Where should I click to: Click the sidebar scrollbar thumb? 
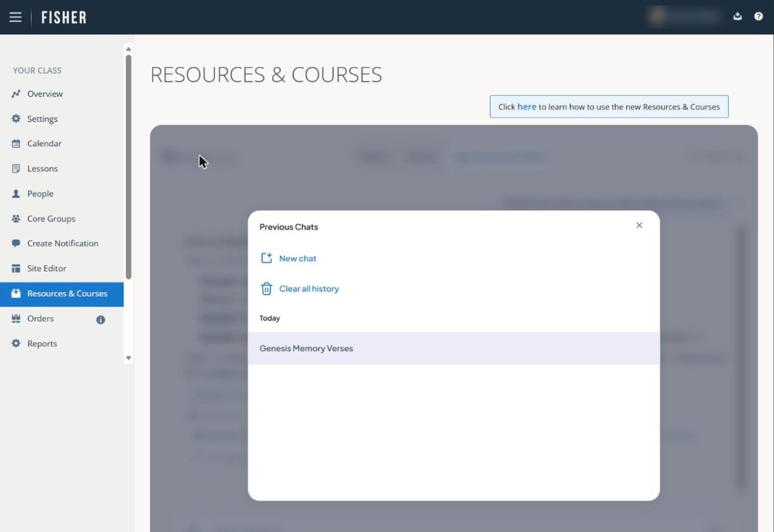coord(128,166)
